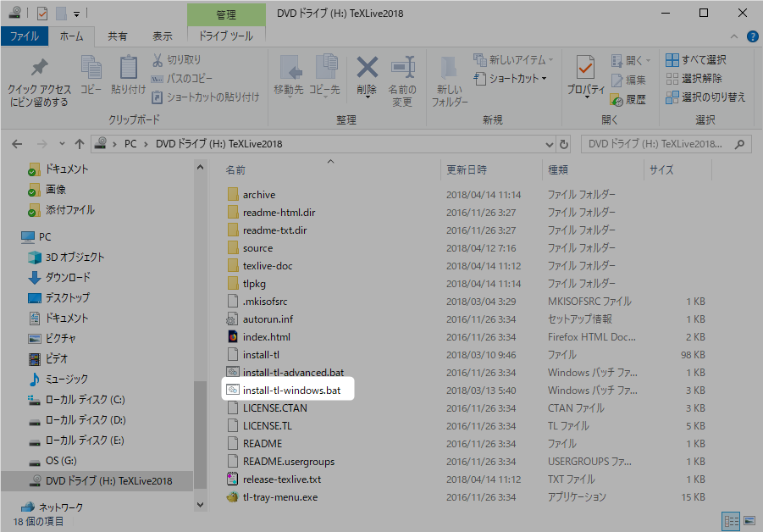Open Desktop (デスクトップ) in sidebar
Viewport: 763px width, 532px height.
pos(59,298)
